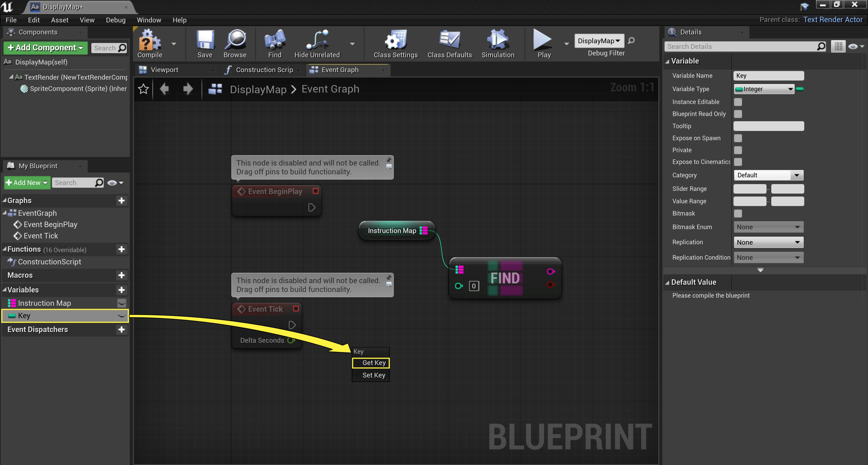Toggle Expose on Spawn checkbox
868x465 pixels.
tap(738, 138)
